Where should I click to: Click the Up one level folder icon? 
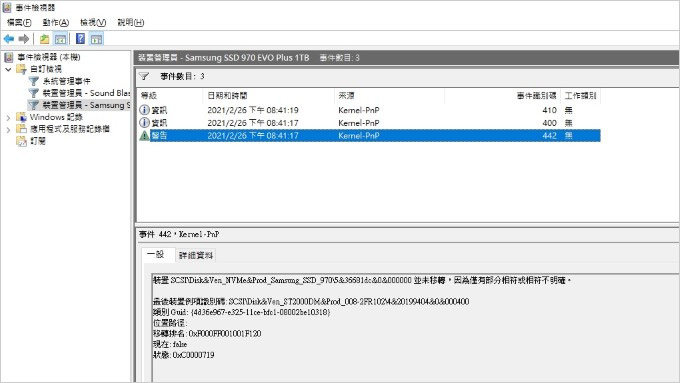[x=44, y=39]
